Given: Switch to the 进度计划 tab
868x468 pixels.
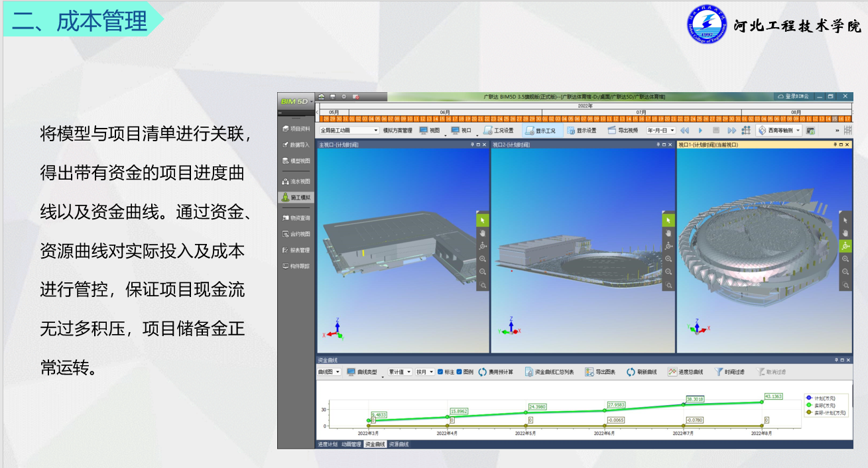Looking at the screenshot, I should coord(328,443).
